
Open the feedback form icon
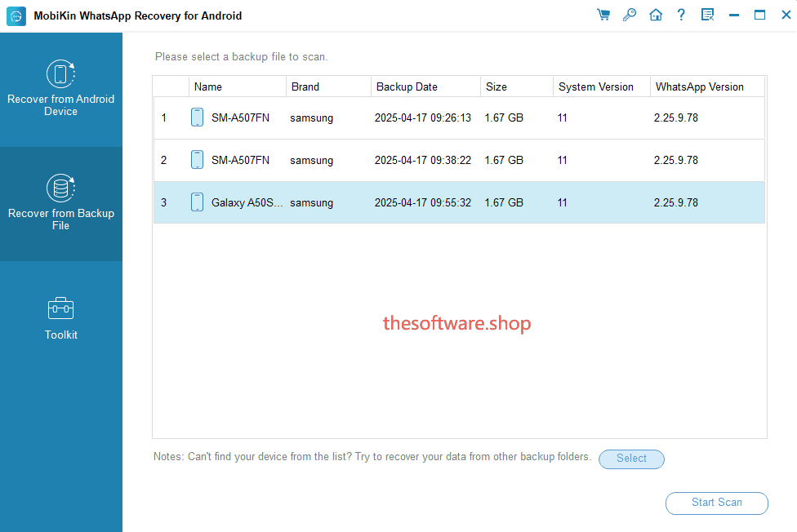(707, 15)
